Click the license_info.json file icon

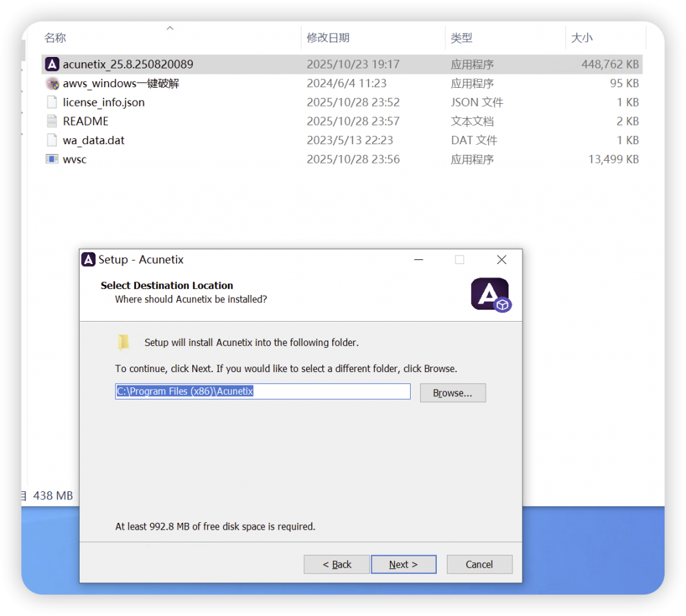click(x=52, y=102)
